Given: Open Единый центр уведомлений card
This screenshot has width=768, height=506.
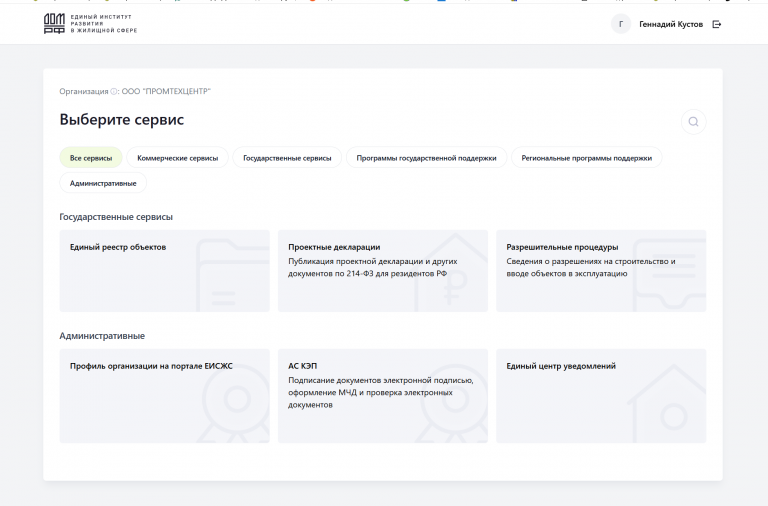Looking at the screenshot, I should coord(601,396).
